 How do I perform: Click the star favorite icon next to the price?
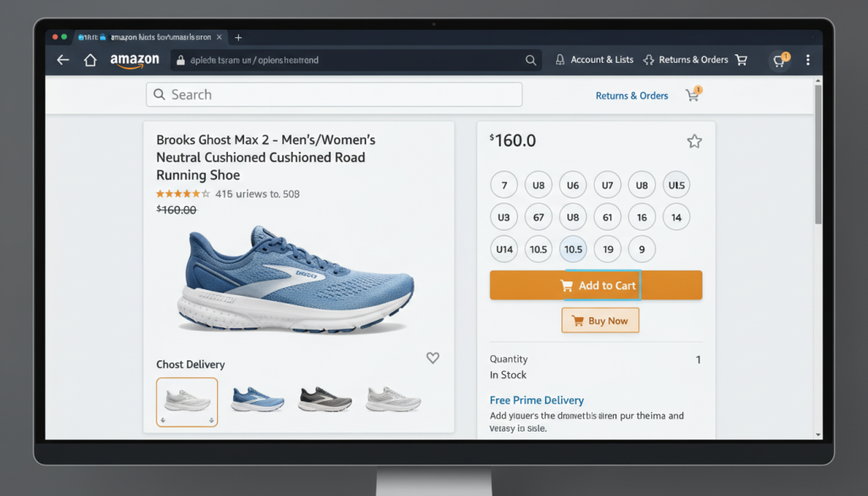point(694,141)
